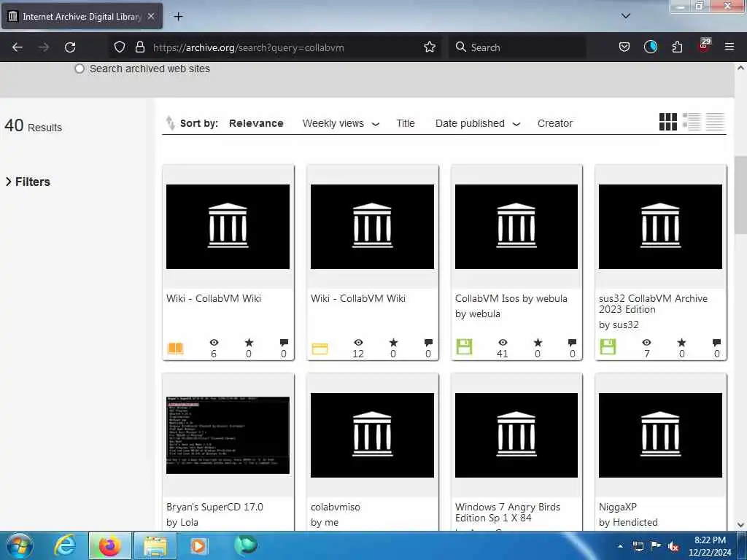747x560 pixels.
Task: Click the '40 Results' count text
Action: point(33,125)
